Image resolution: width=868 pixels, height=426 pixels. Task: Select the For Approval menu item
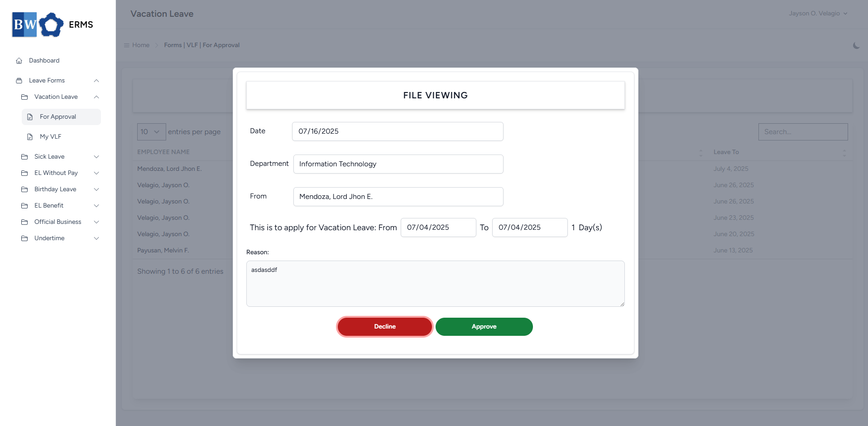pyautogui.click(x=61, y=117)
